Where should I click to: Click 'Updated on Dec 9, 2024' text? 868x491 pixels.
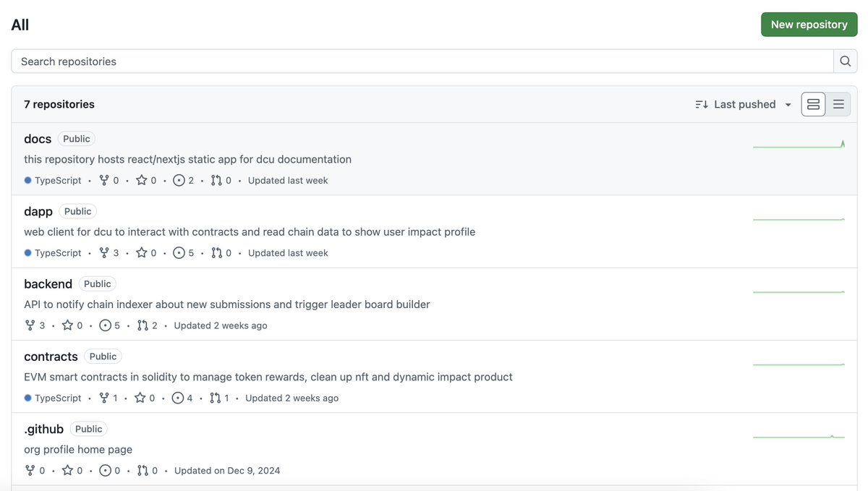227,471
